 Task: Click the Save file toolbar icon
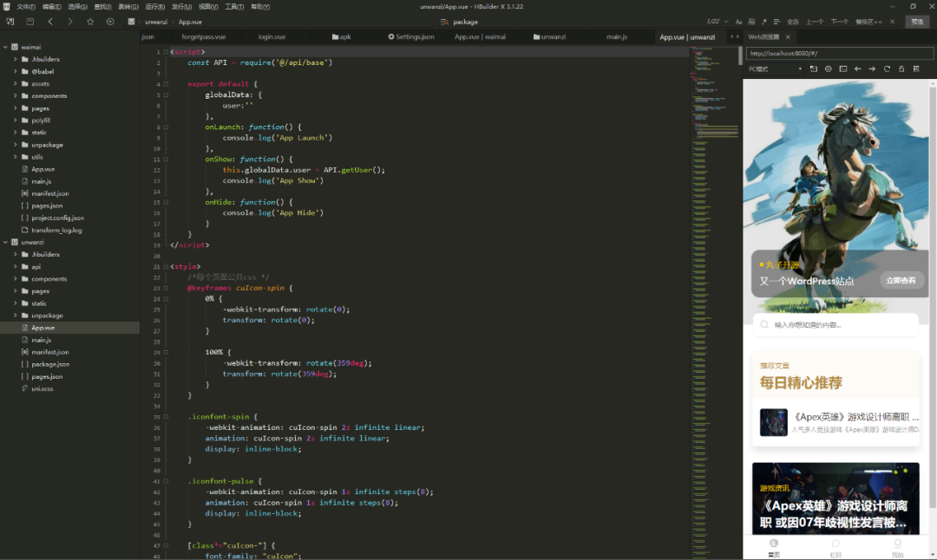[x=30, y=22]
